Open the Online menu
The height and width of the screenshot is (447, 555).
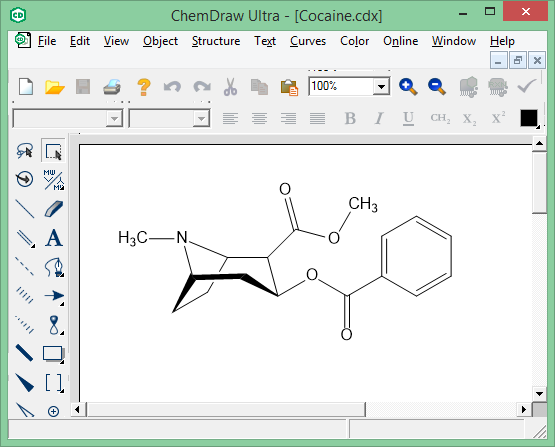click(x=401, y=41)
